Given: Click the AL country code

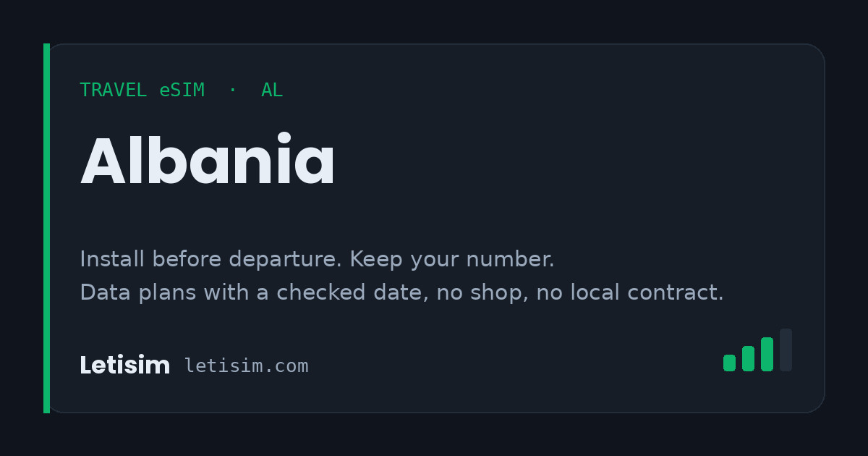Looking at the screenshot, I should 272,90.
